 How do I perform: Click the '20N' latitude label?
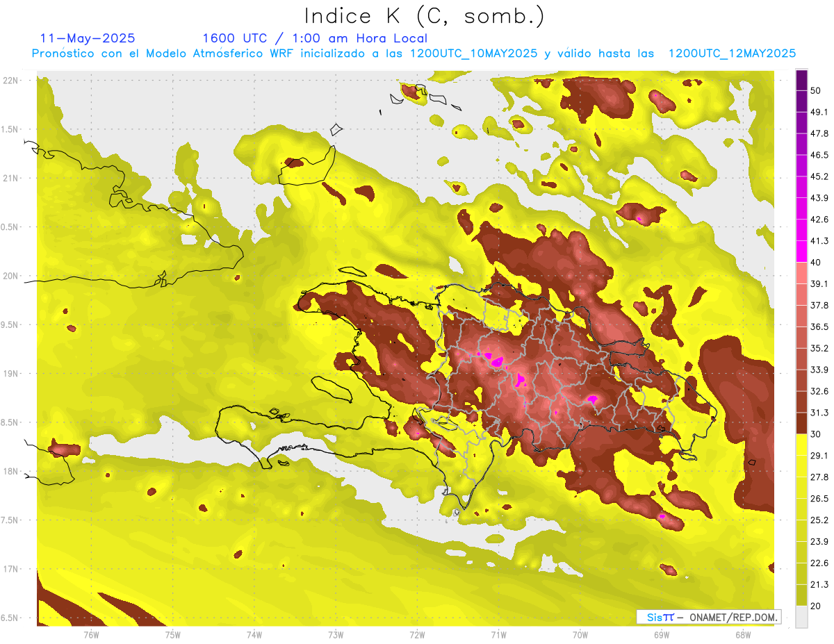point(12,276)
